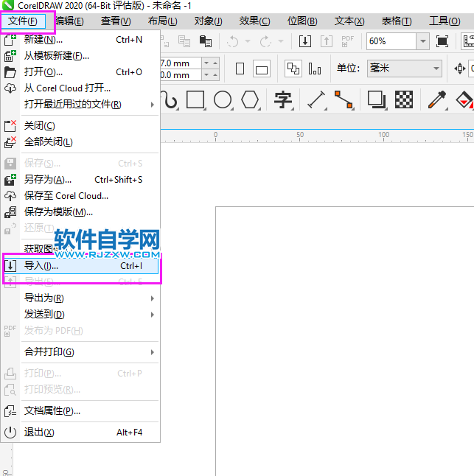Choose 保存为模版(M)... menu entry

pyautogui.click(x=81, y=212)
